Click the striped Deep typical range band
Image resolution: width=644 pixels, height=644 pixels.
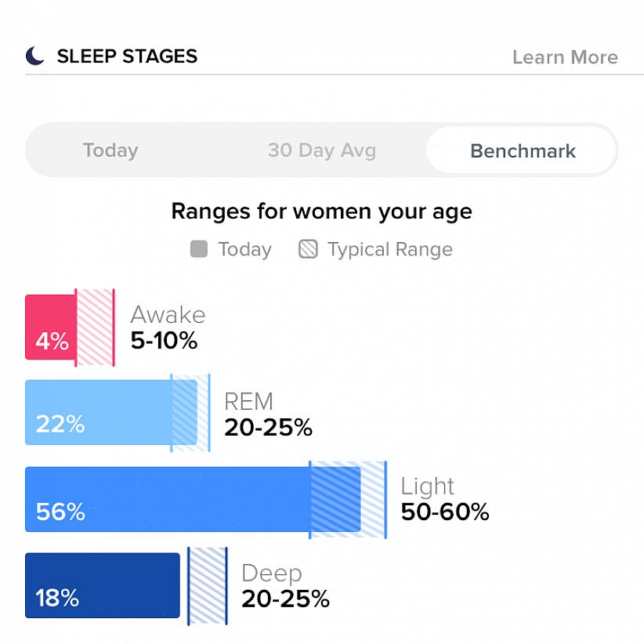click(x=208, y=585)
